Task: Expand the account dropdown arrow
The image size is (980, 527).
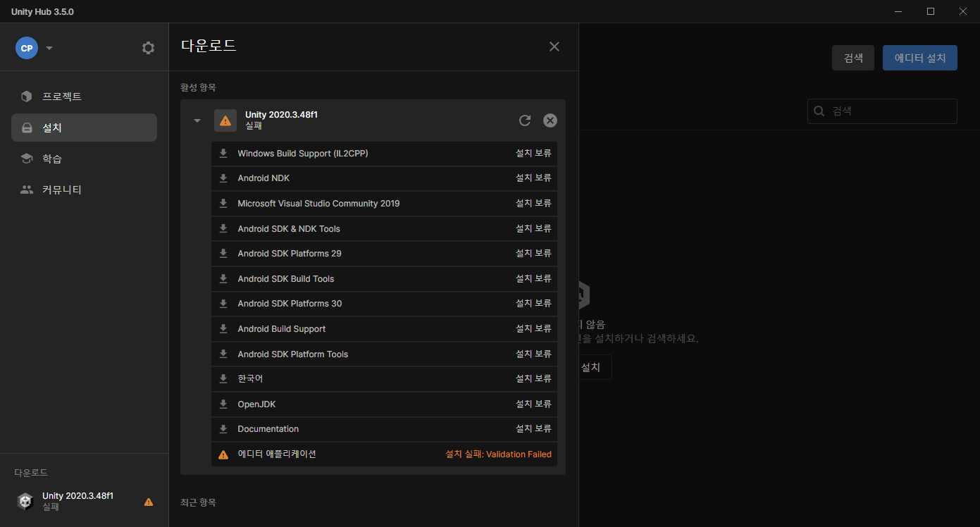Action: (49, 48)
